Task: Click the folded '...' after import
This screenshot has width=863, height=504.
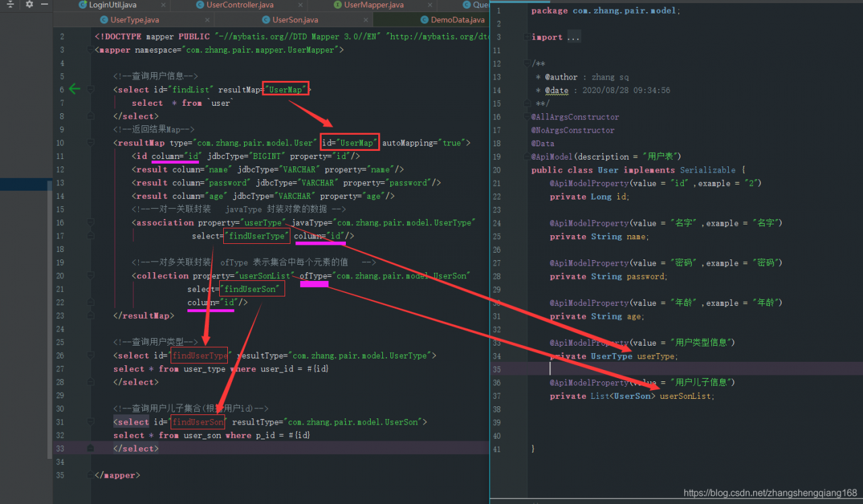Action: [573, 38]
